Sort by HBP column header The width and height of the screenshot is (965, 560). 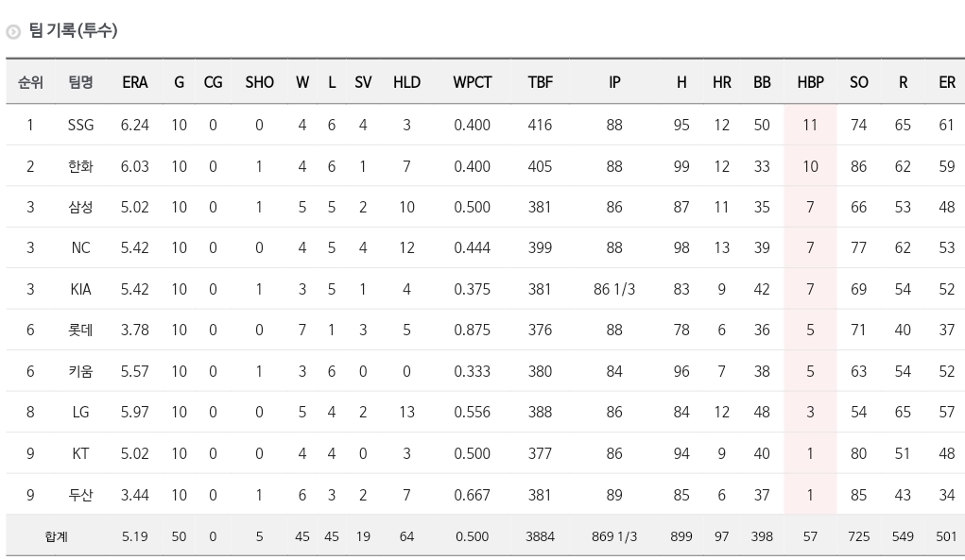click(x=810, y=82)
